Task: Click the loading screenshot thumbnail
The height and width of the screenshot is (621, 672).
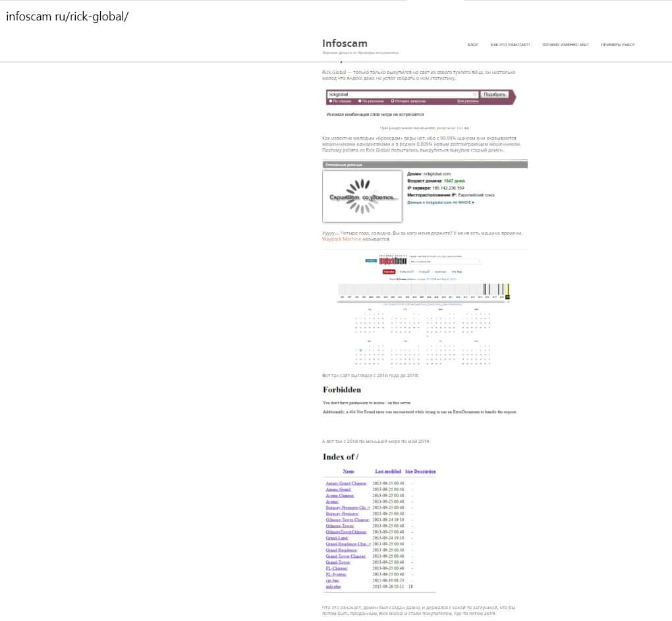Action: pos(362,196)
